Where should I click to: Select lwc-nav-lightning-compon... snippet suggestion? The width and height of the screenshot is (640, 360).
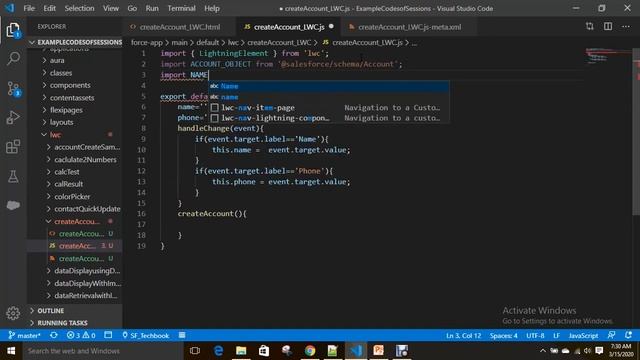pos(329,118)
